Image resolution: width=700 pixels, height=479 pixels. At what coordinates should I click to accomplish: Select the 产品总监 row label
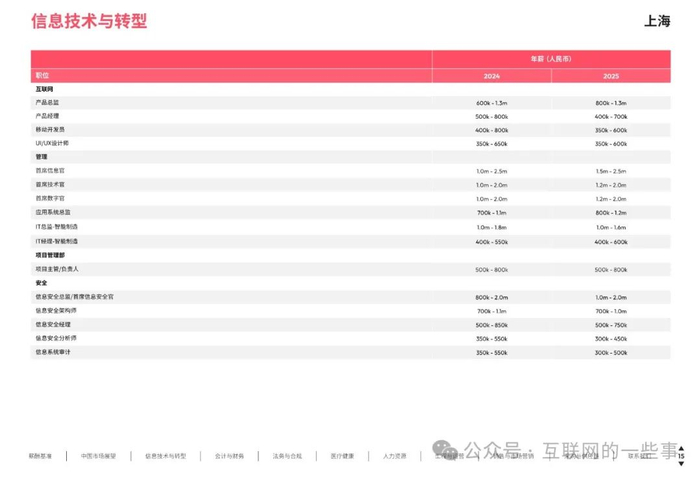tap(47, 103)
